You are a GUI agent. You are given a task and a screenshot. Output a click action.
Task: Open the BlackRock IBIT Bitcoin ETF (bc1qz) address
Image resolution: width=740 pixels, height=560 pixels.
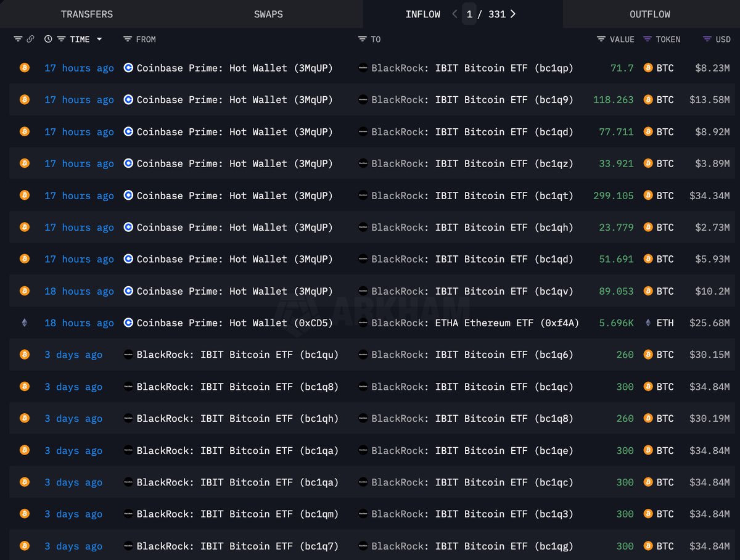click(472, 163)
